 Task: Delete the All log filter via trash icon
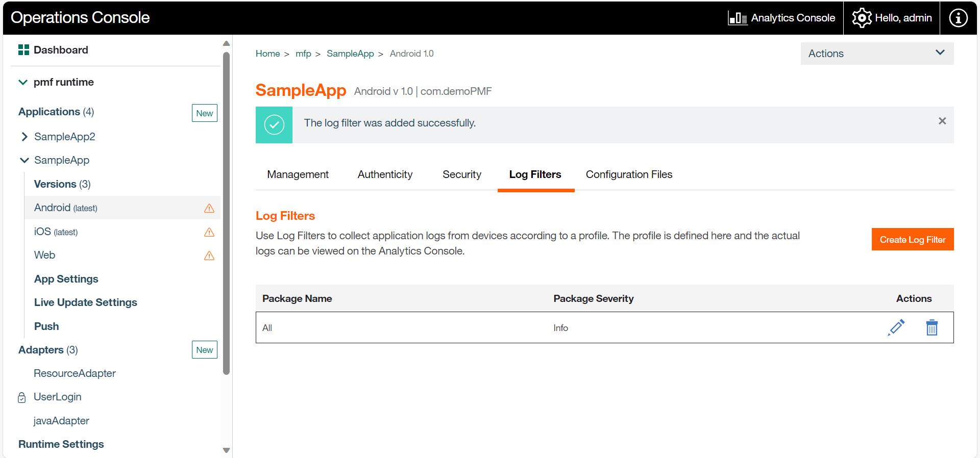[x=932, y=327]
